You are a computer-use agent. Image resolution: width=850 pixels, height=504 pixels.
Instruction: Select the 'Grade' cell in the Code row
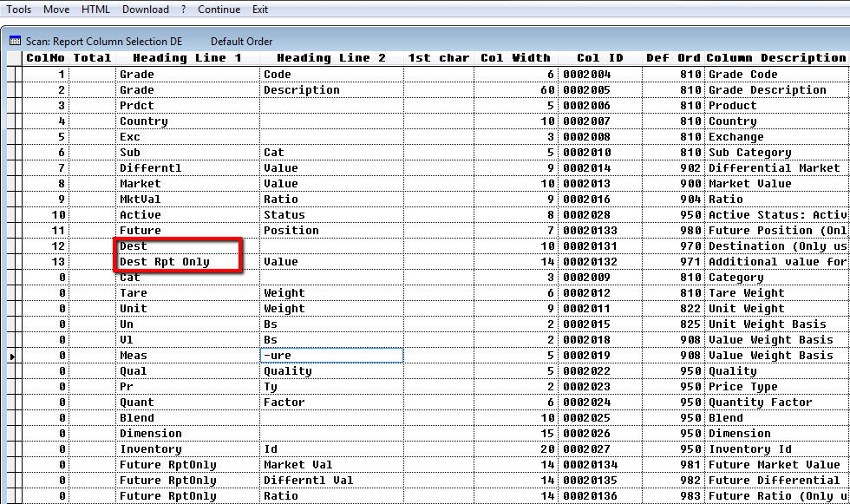tap(187, 75)
